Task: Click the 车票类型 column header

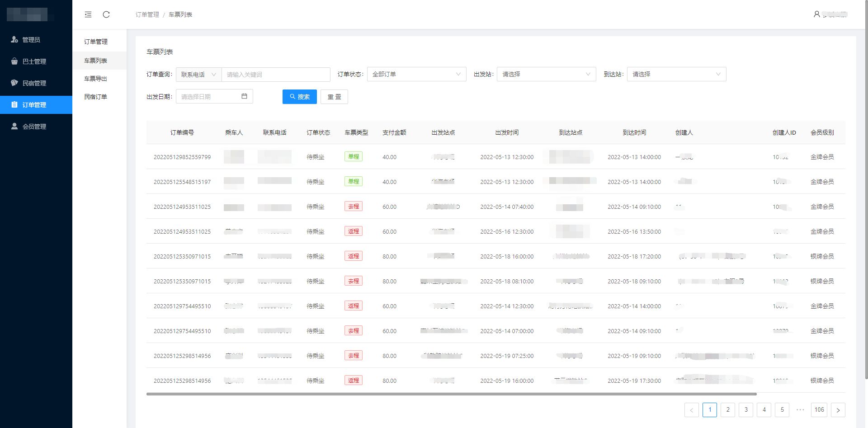Action: pos(356,132)
